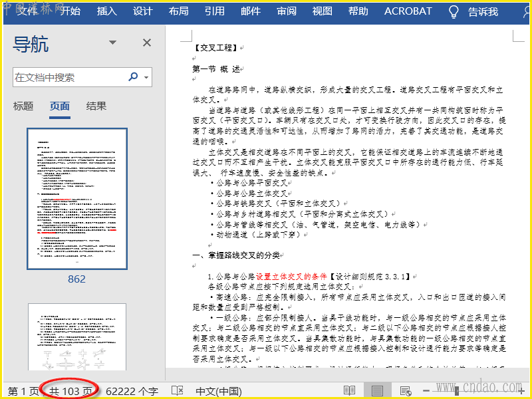Image resolution: width=532 pixels, height=399 pixels.
Task: Move the zoom slider handle
Action: click(x=457, y=391)
